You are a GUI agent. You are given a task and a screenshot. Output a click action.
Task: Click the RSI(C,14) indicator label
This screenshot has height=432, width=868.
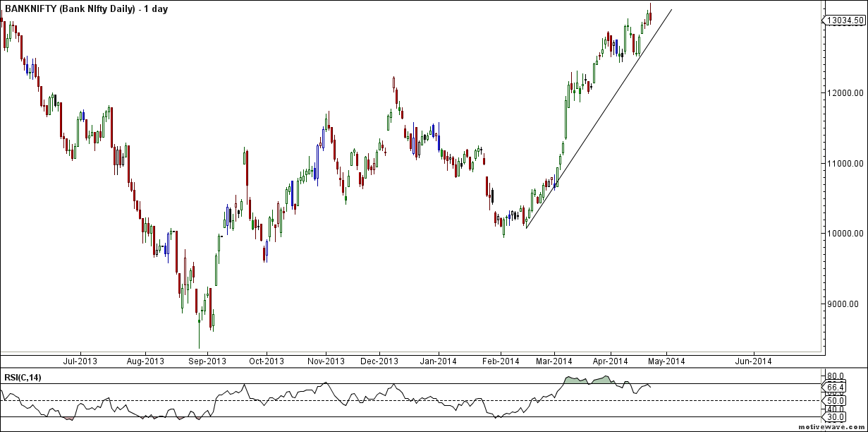(22, 378)
